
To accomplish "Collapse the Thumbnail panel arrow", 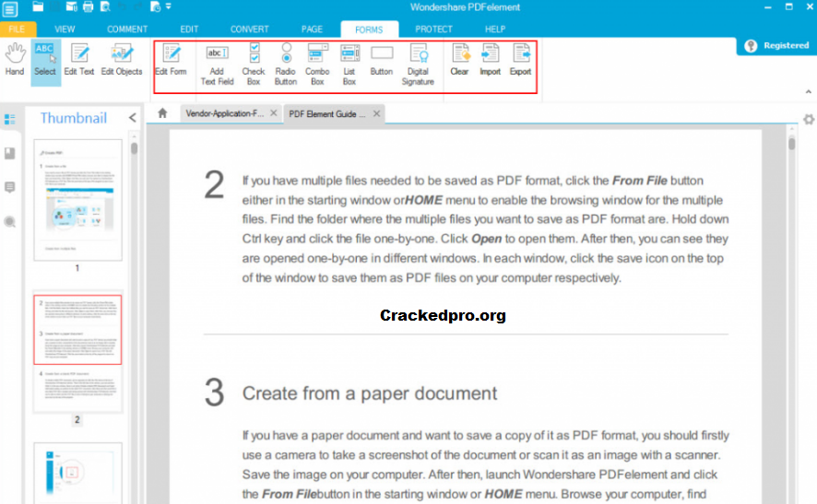I will [133, 118].
